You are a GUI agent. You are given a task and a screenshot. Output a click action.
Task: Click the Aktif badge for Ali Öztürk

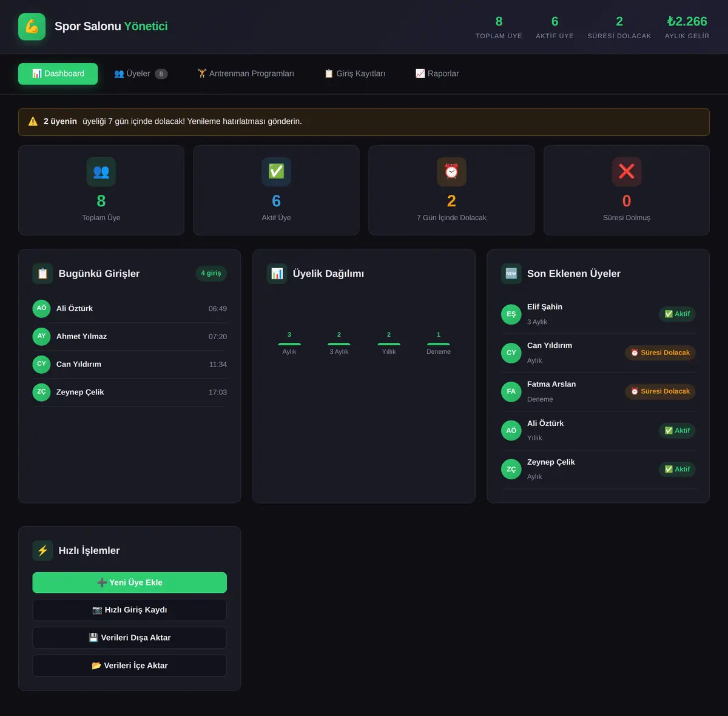(x=677, y=430)
